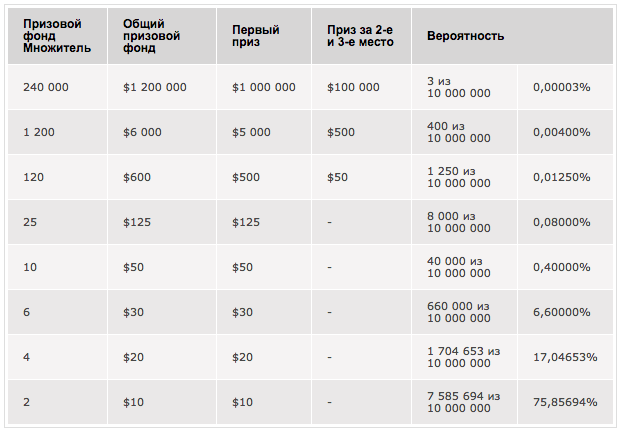This screenshot has height=432, width=622.
Task: Select the Первый приз column header
Action: (x=264, y=36)
